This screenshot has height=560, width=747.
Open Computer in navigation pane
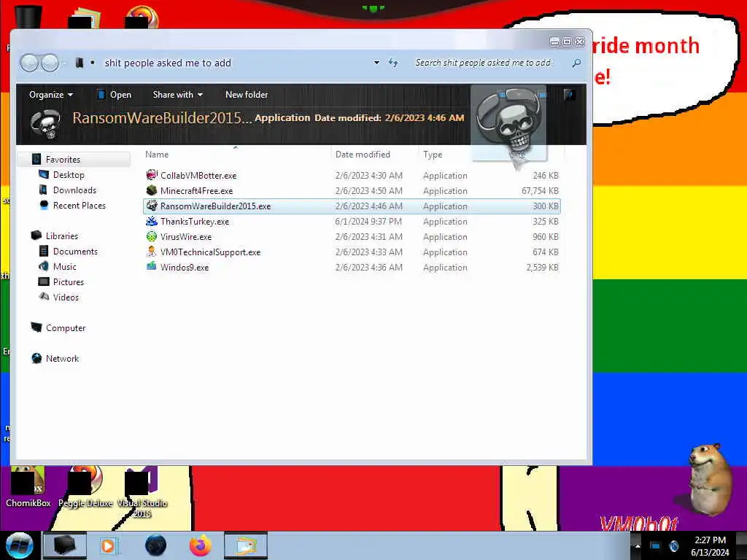click(x=66, y=327)
